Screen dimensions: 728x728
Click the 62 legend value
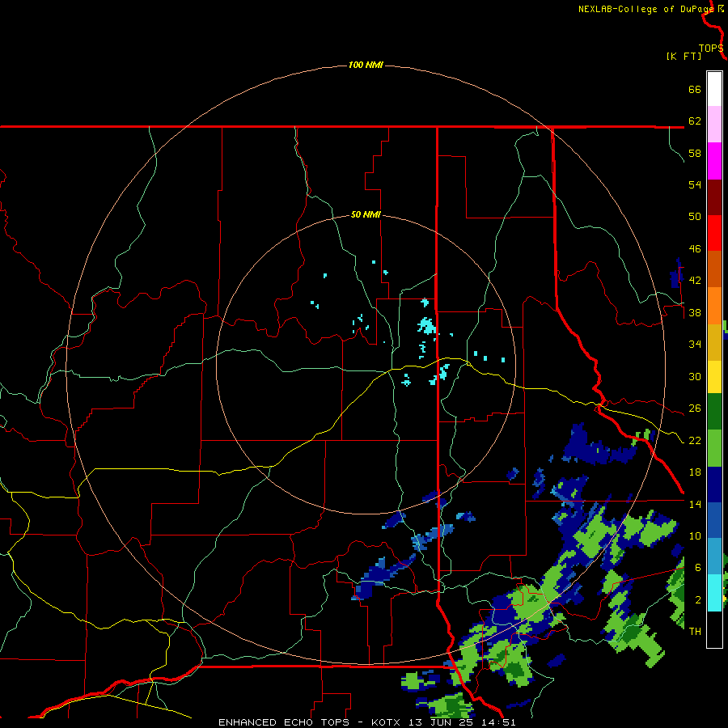point(695,121)
